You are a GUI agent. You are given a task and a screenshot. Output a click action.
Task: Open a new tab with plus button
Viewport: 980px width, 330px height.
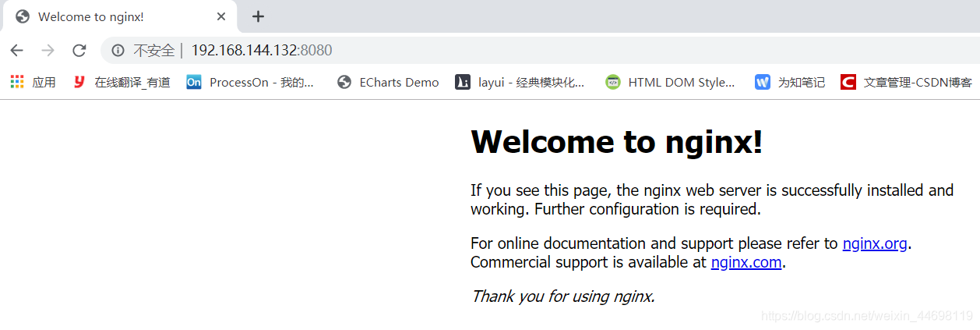point(258,16)
